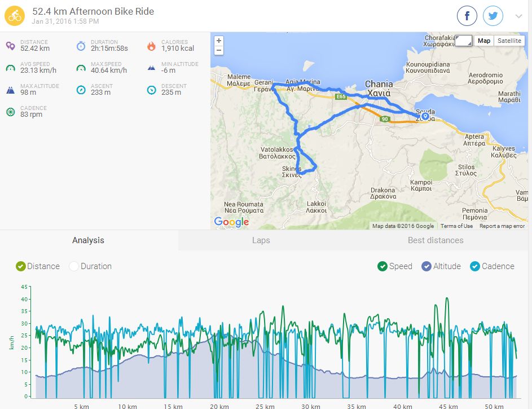532x409 pixels.
Task: Select the Map view button
Action: (483, 41)
